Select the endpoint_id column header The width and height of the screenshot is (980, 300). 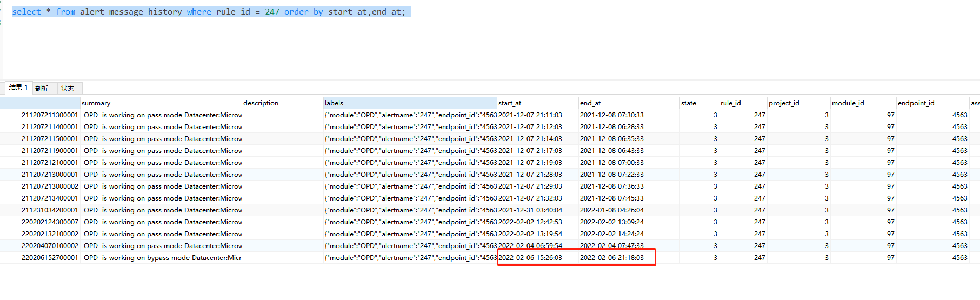[916, 103]
